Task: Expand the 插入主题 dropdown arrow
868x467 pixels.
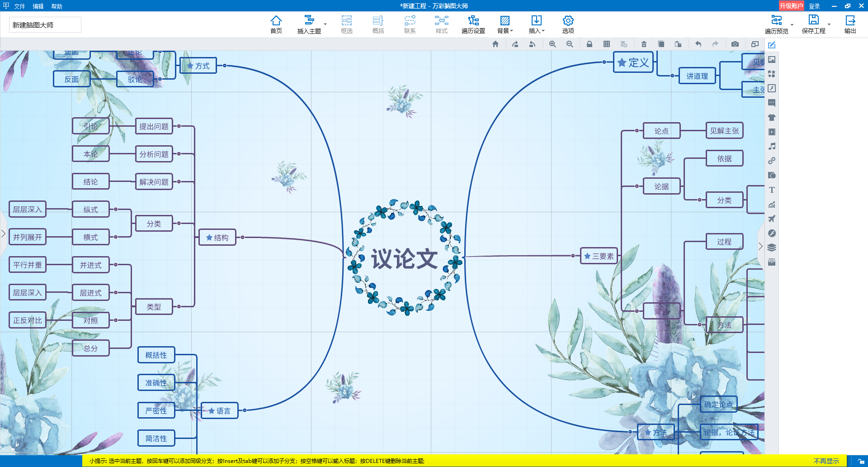Action: pyautogui.click(x=325, y=24)
